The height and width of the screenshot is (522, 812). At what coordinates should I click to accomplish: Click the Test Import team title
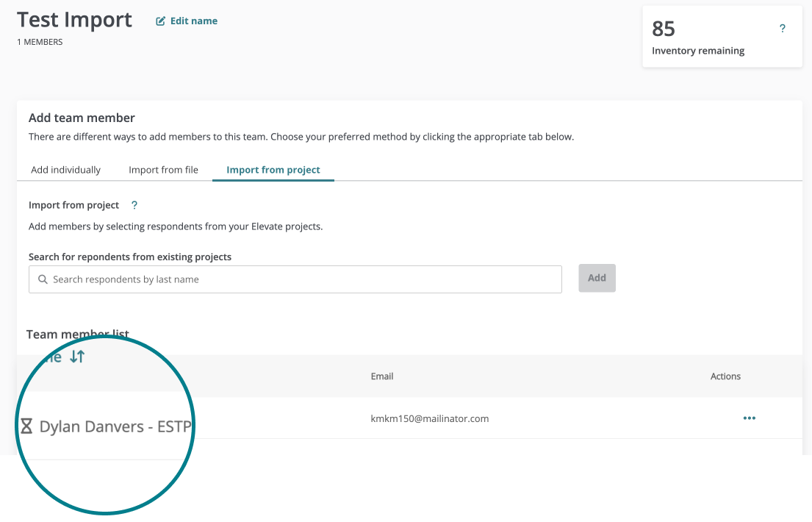(x=74, y=20)
